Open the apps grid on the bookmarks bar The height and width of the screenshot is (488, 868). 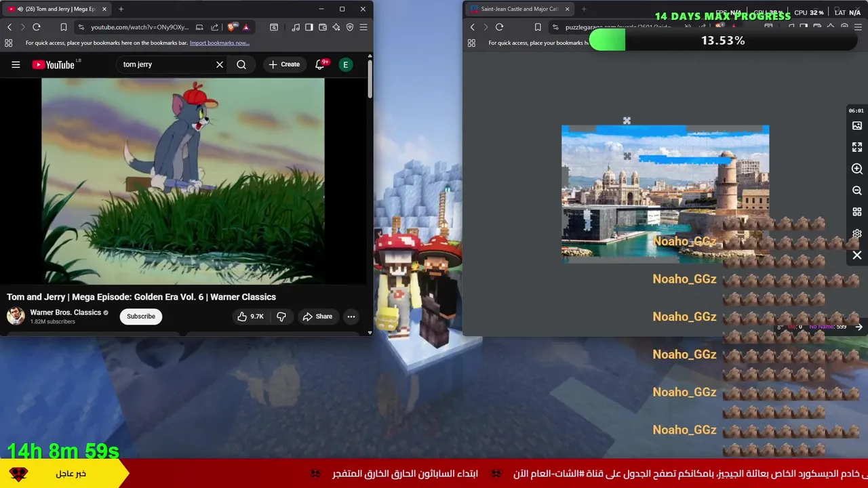(9, 43)
